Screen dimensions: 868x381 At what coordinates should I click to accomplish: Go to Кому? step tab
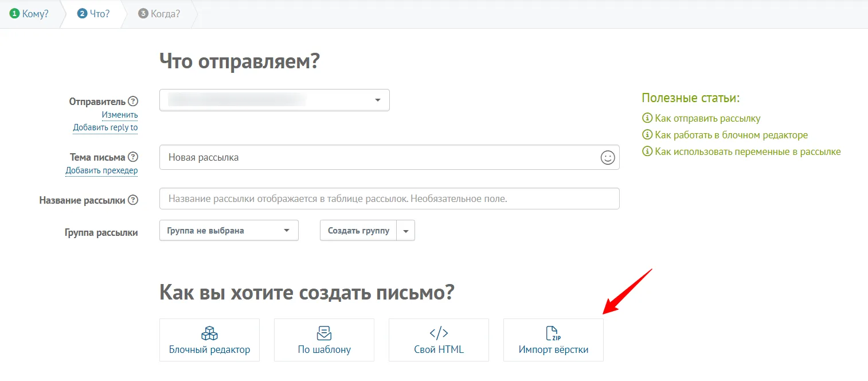point(29,14)
